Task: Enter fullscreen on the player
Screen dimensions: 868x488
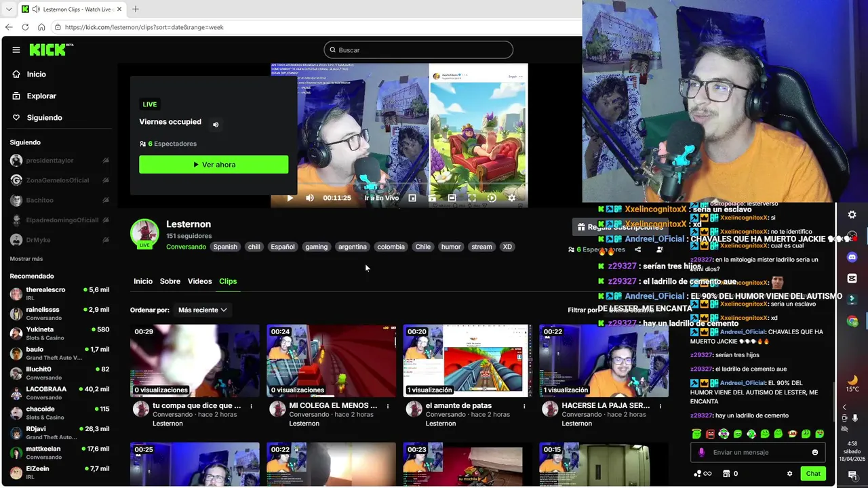Action: (x=471, y=198)
